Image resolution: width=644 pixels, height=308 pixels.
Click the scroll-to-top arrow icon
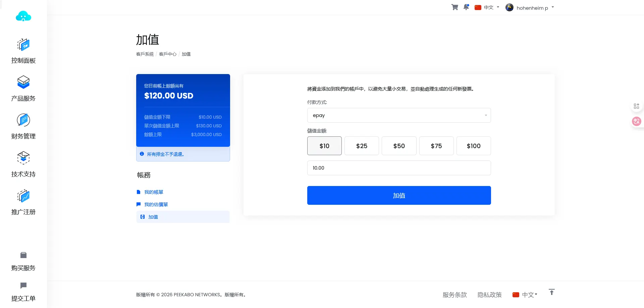click(551, 292)
